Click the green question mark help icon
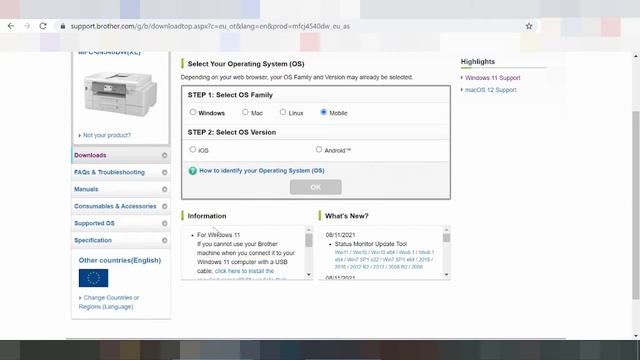Screen dimensions: 640x360 click(x=193, y=171)
